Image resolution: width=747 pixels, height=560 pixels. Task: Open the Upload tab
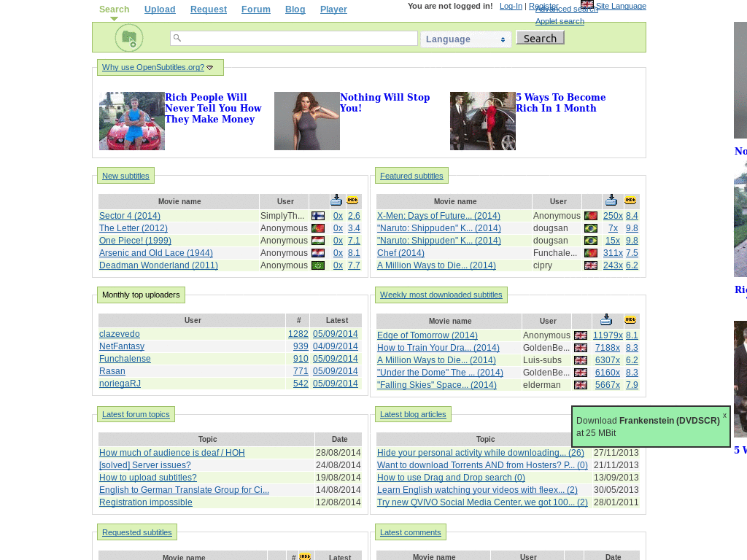pyautogui.click(x=160, y=9)
